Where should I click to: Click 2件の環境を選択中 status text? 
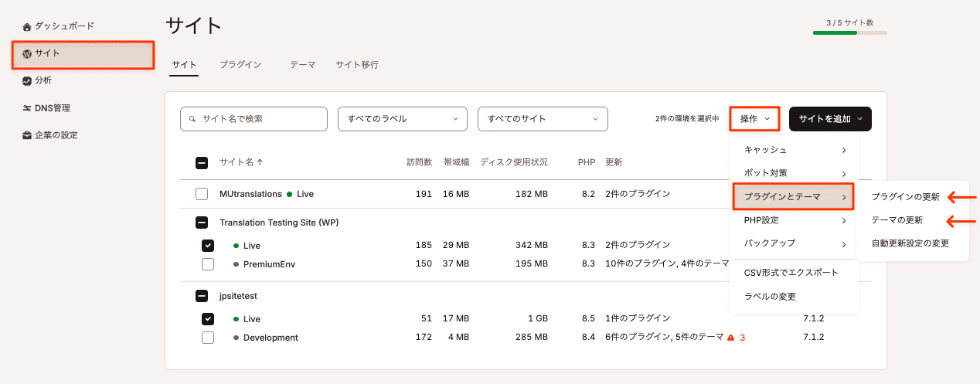coord(687,119)
